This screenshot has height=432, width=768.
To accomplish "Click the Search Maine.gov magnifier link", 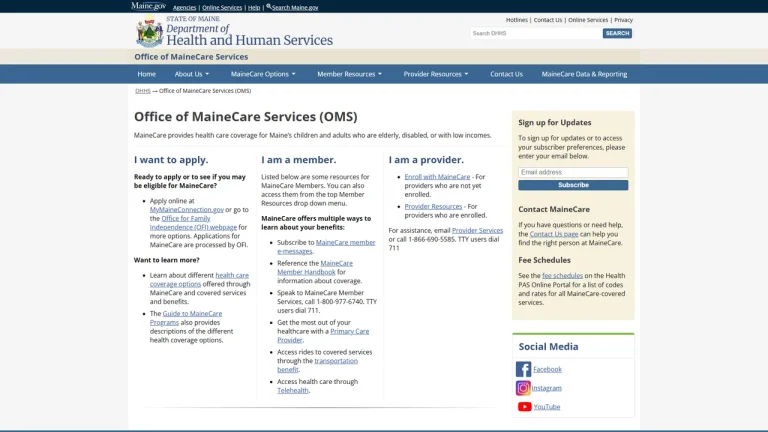I will tap(292, 7).
